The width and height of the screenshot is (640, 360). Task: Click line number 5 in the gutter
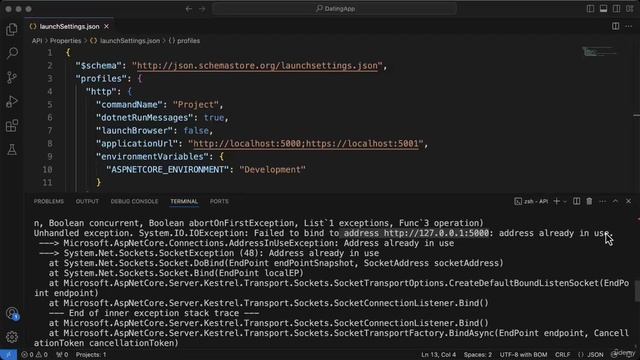tap(50, 104)
